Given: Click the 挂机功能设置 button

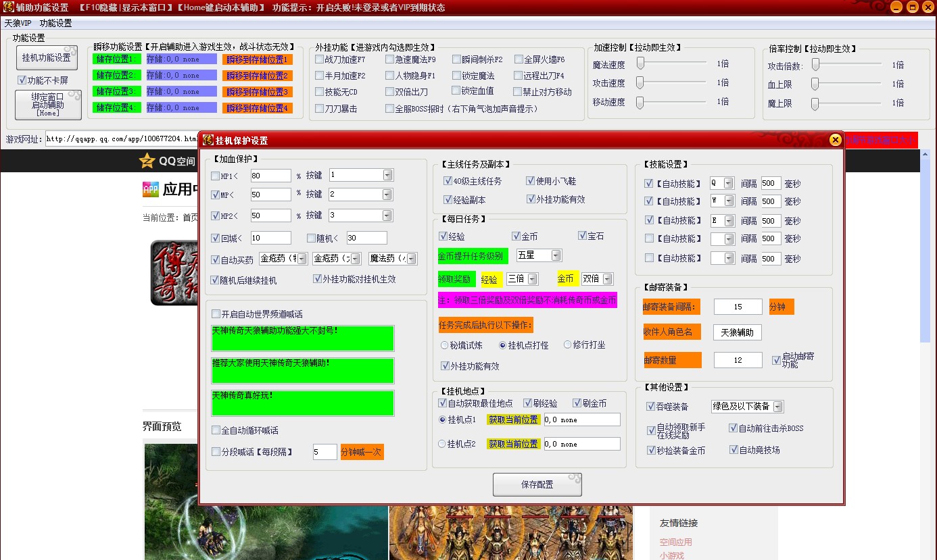Looking at the screenshot, I should click(46, 57).
